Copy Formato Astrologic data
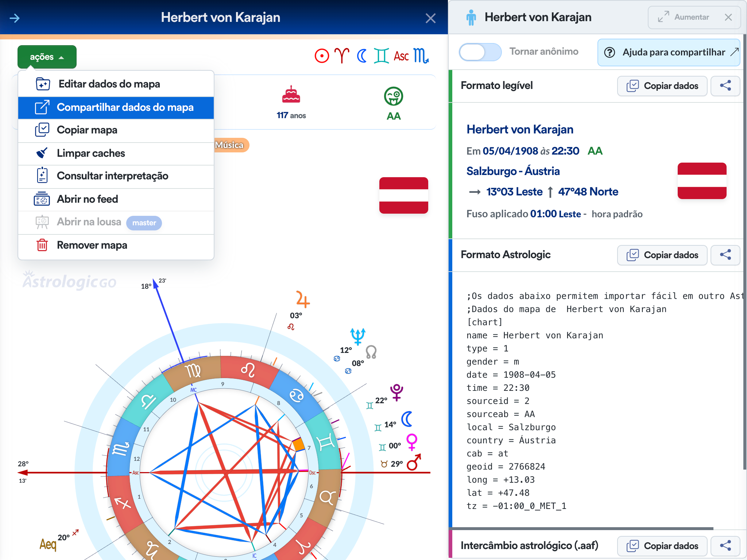 click(x=662, y=255)
